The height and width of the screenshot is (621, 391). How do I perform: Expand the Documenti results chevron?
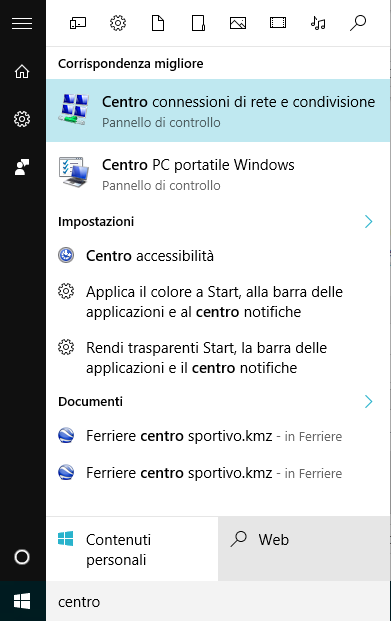[x=369, y=402]
